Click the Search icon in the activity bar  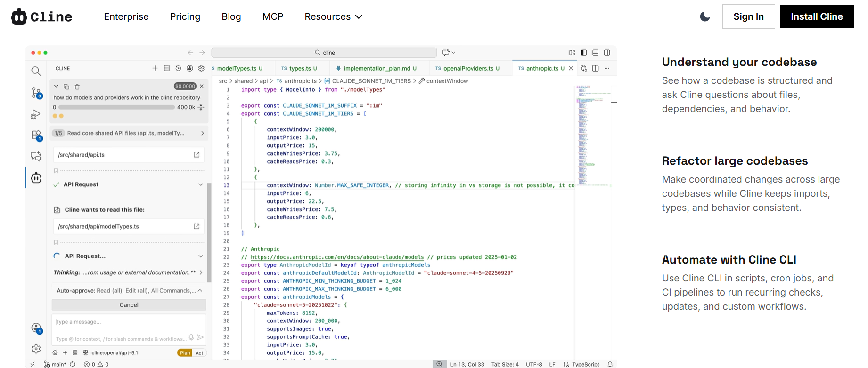coord(36,71)
